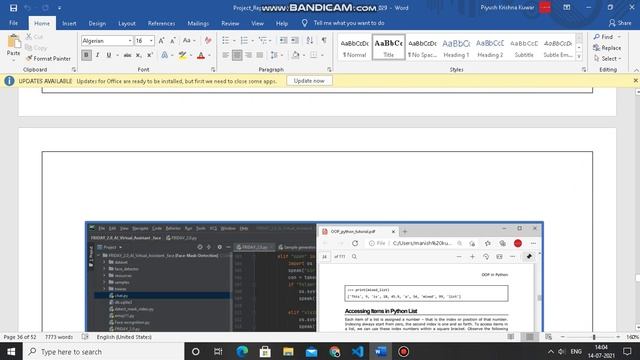The width and height of the screenshot is (640, 360).
Task: Click the Update now button
Action: pyautogui.click(x=309, y=81)
